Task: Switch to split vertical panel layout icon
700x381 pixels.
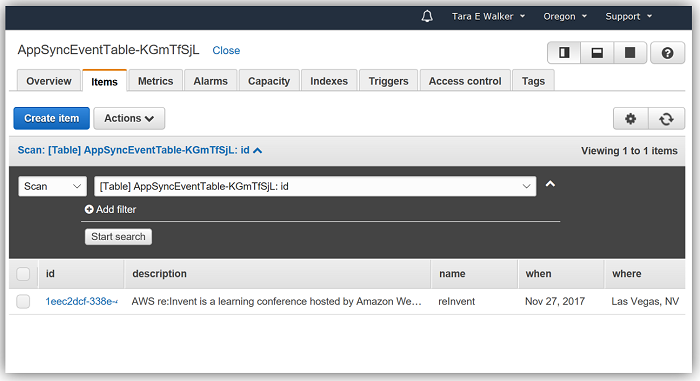Action: [x=564, y=53]
